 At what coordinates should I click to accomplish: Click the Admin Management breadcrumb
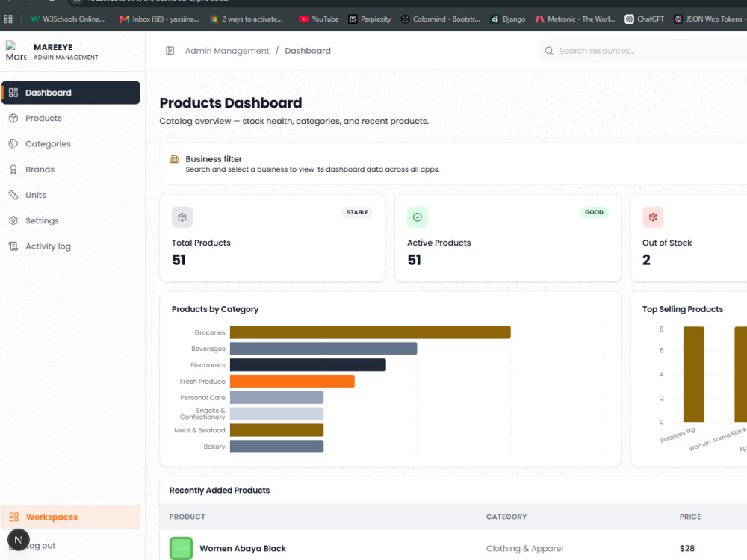coord(227,51)
